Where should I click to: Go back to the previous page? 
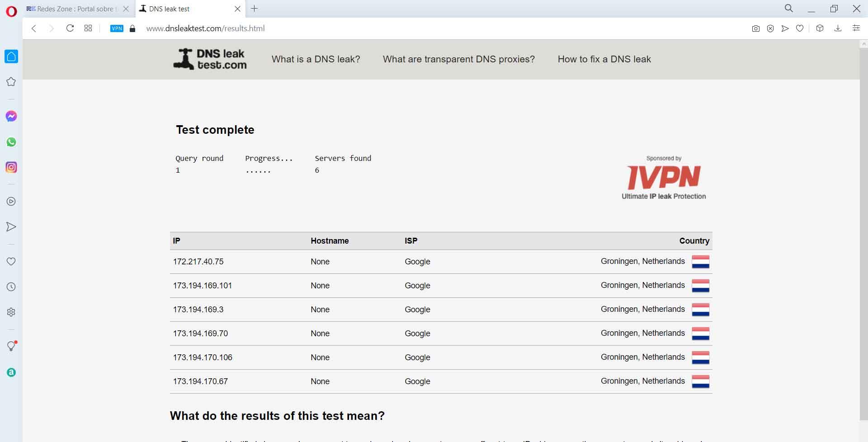click(x=34, y=28)
